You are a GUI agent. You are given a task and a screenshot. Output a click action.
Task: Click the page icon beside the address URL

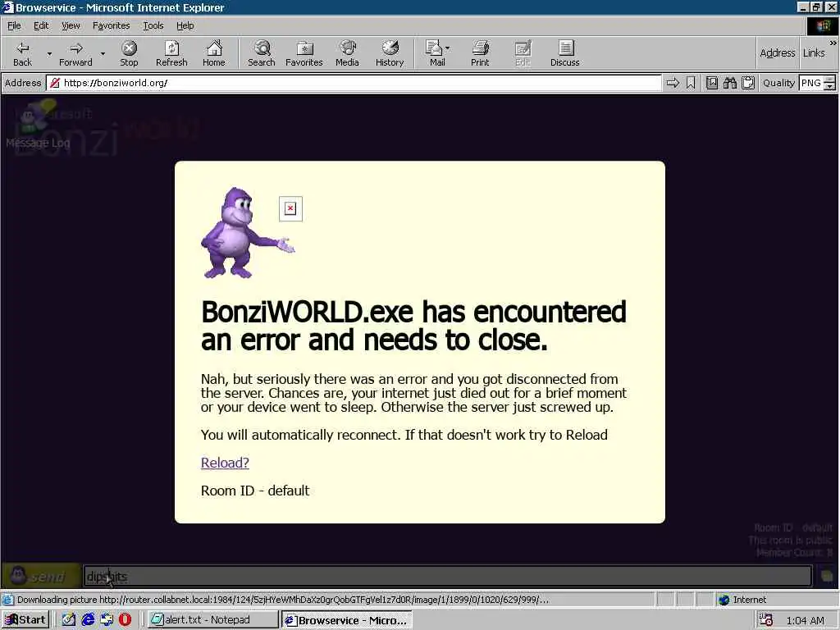click(55, 83)
